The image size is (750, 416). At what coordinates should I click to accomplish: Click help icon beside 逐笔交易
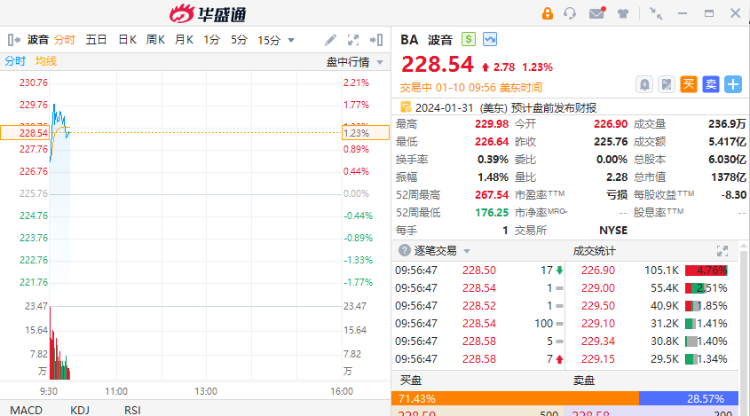[405, 250]
